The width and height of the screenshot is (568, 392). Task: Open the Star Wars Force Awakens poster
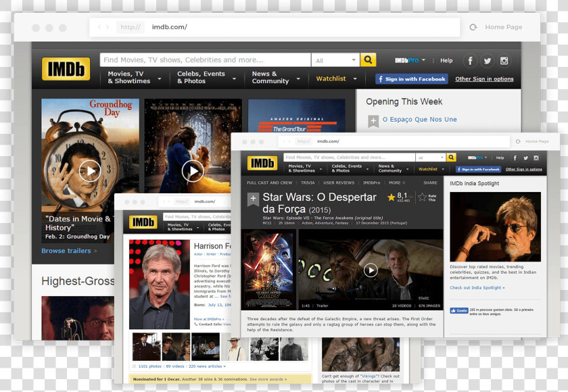268,270
